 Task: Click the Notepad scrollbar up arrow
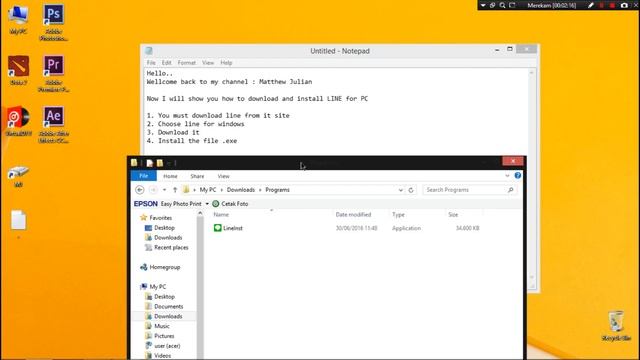coord(531,73)
